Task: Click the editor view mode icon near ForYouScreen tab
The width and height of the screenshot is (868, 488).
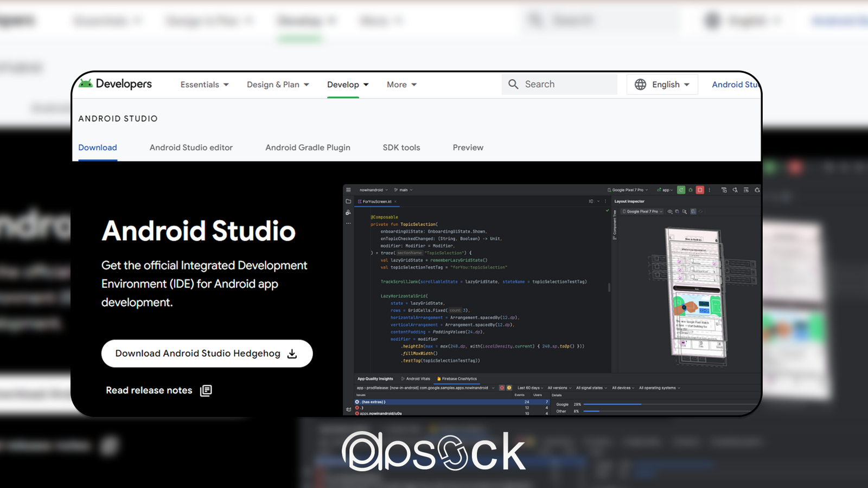Action: click(x=591, y=201)
